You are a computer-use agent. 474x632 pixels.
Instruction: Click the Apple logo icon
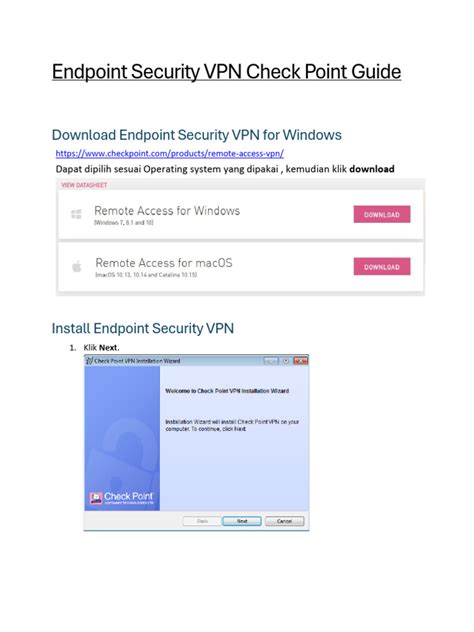tap(77, 266)
